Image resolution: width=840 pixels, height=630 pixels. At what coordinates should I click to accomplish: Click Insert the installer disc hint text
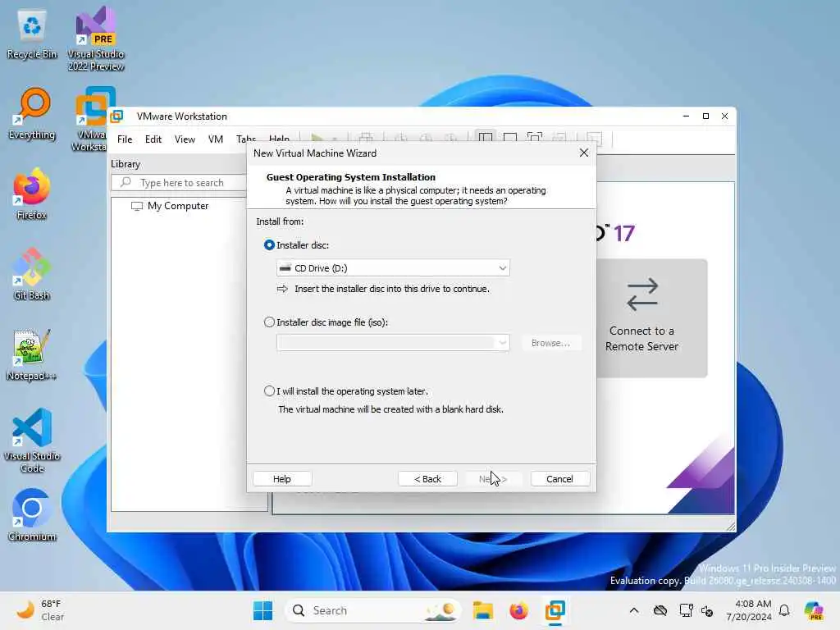coord(391,289)
